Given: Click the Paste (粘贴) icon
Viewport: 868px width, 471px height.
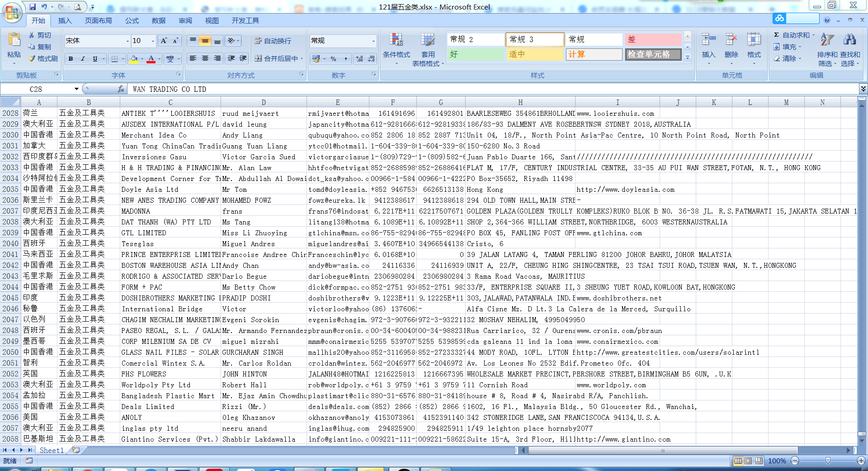Looking at the screenshot, I should click(x=14, y=42).
